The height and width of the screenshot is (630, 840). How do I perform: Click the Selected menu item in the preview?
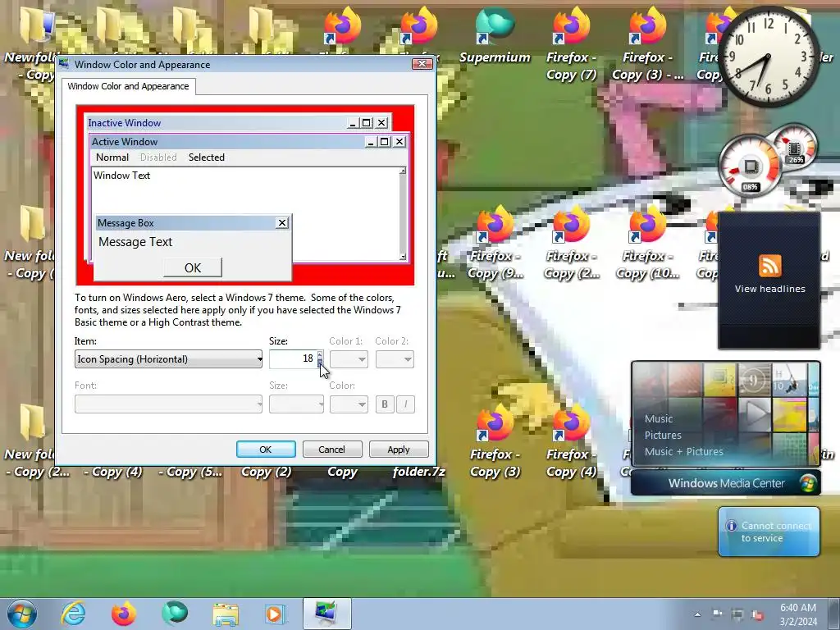[206, 157]
